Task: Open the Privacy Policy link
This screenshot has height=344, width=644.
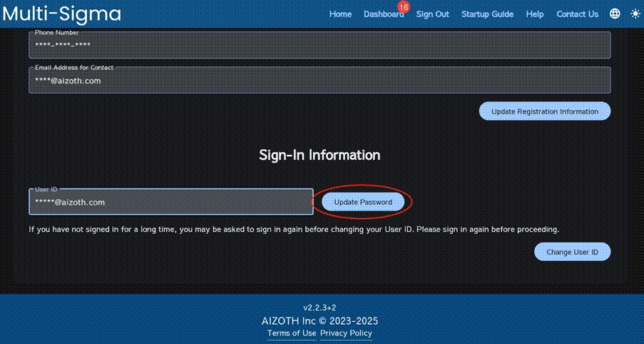Action: pyautogui.click(x=346, y=333)
